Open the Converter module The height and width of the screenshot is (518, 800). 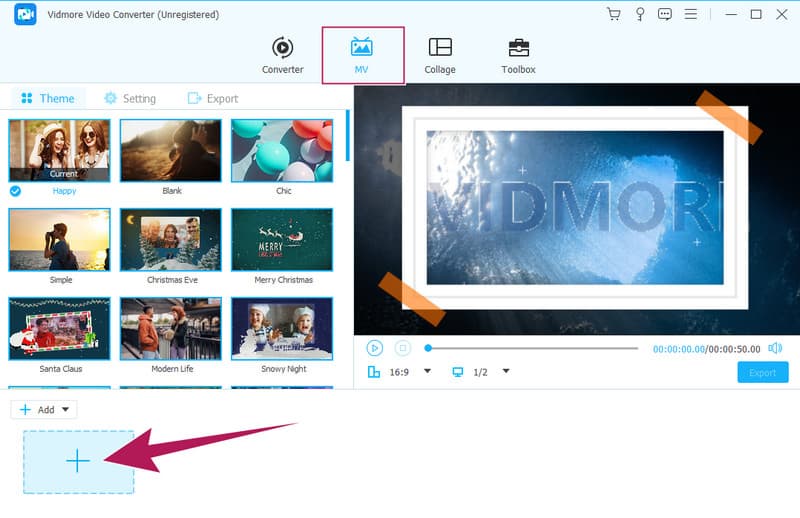click(x=283, y=55)
